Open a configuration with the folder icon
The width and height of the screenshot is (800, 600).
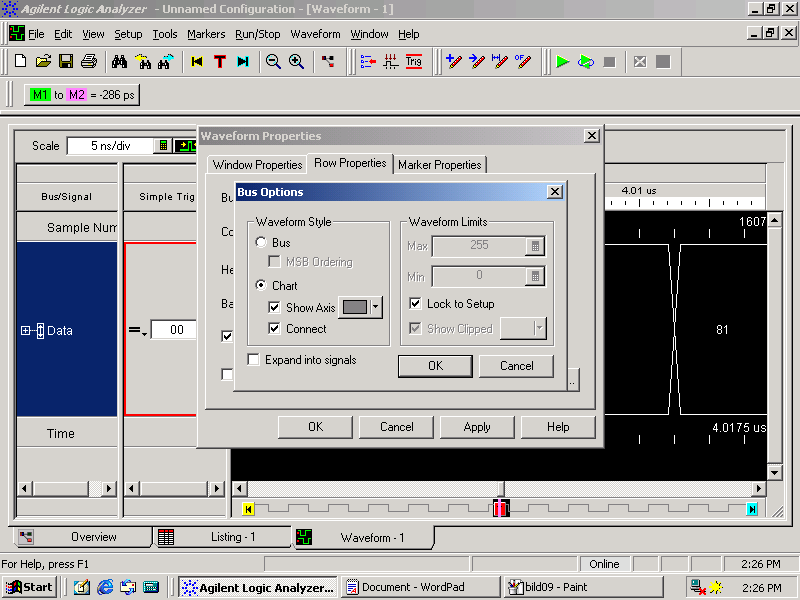click(43, 62)
